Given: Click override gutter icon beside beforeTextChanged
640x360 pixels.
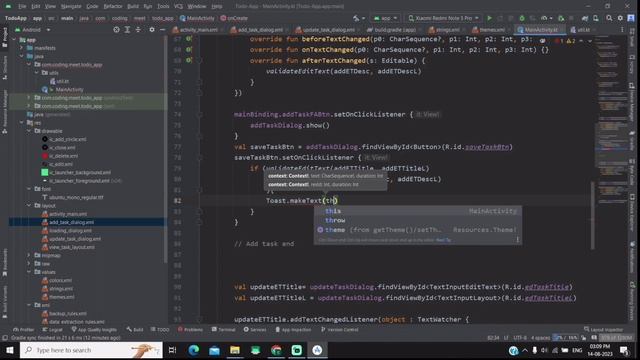Looking at the screenshot, I should pos(189,39).
